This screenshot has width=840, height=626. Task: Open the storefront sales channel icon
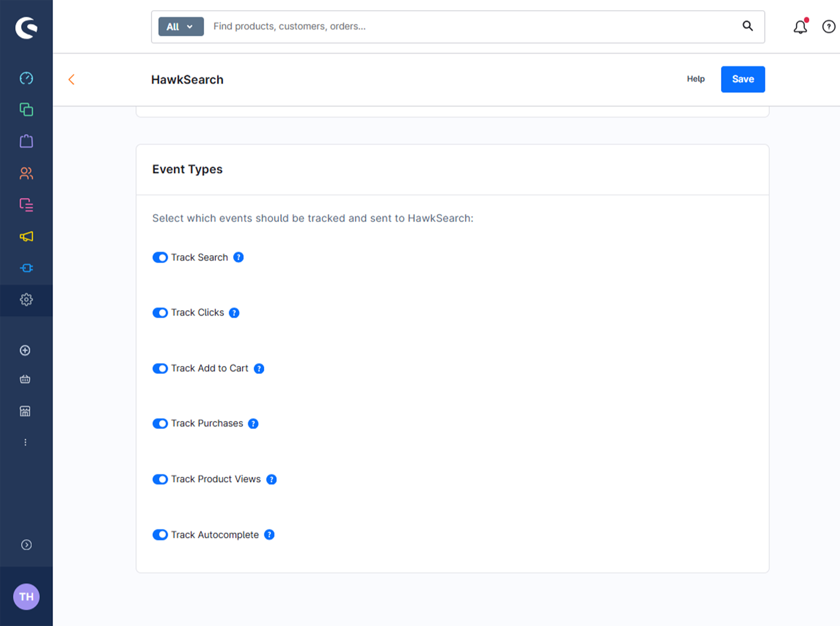click(25, 411)
